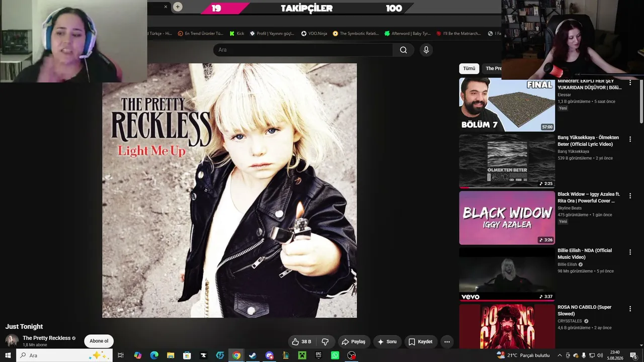Click the CRYSSTALES channel name

click(570, 321)
